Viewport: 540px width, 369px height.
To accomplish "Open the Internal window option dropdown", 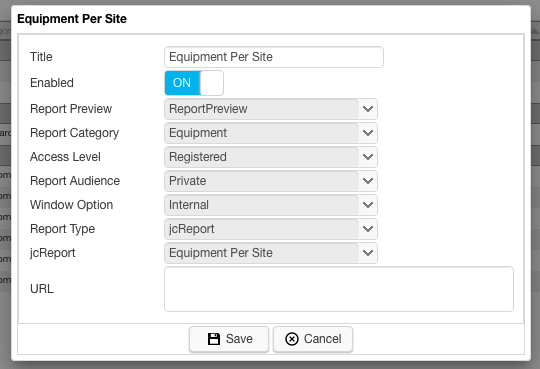I will coord(271,205).
